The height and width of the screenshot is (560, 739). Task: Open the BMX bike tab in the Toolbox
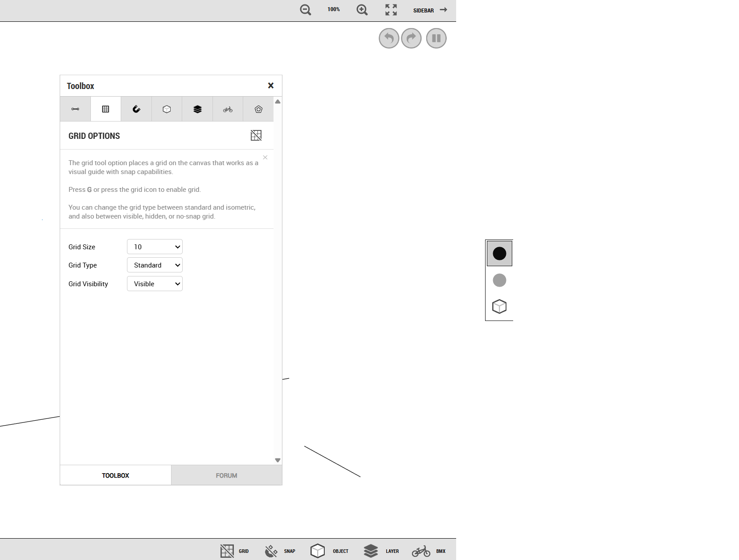click(x=228, y=109)
